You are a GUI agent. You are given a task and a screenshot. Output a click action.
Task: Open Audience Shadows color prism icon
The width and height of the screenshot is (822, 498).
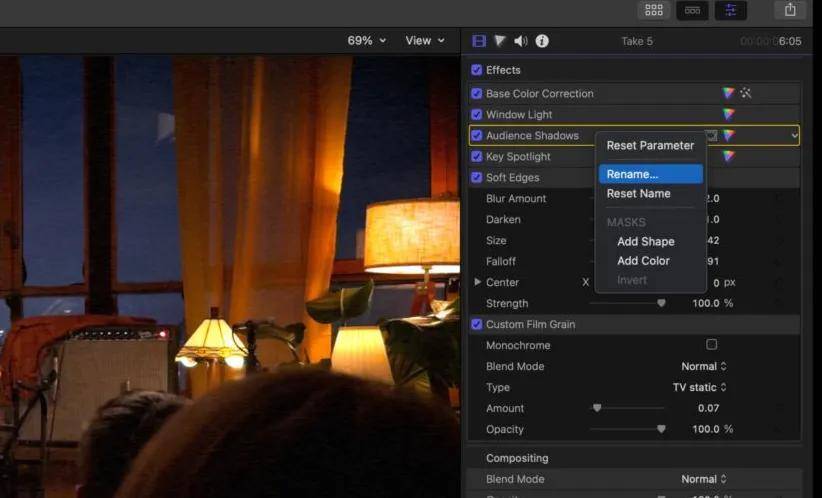pos(729,135)
